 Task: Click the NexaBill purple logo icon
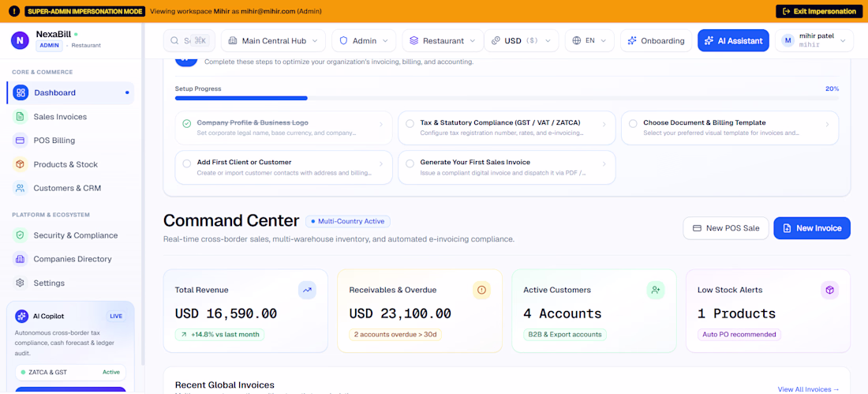20,40
